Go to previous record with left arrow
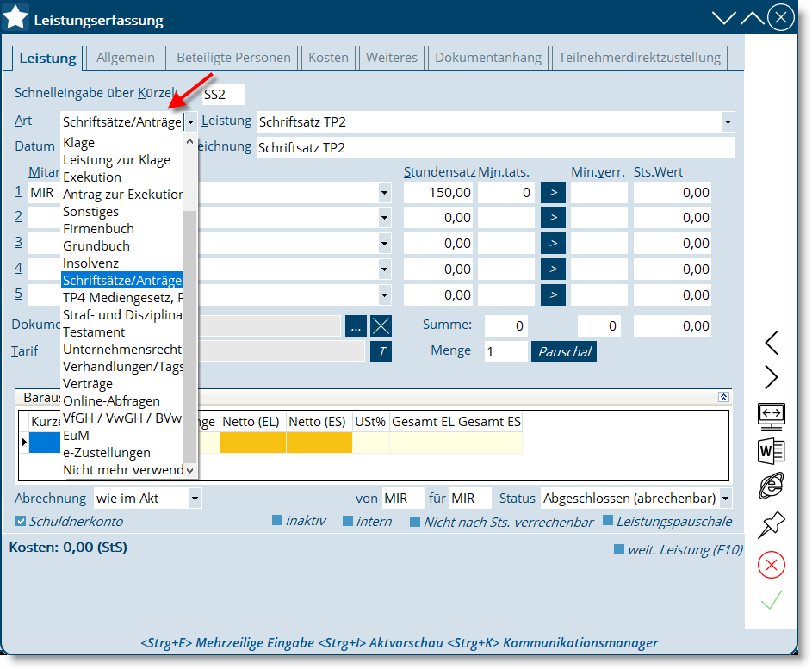This screenshot has height=669, width=812. [771, 343]
